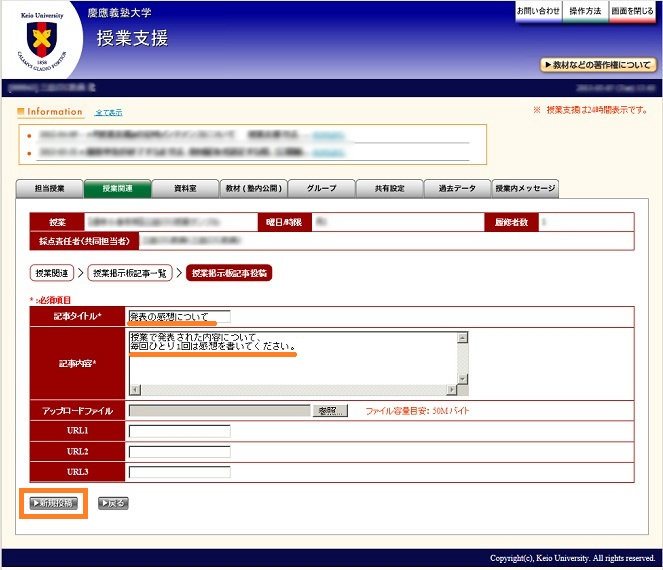The image size is (663, 570).
Task: Go to 授業掲示板記事一覧 breadcrumb
Action: coord(131,273)
